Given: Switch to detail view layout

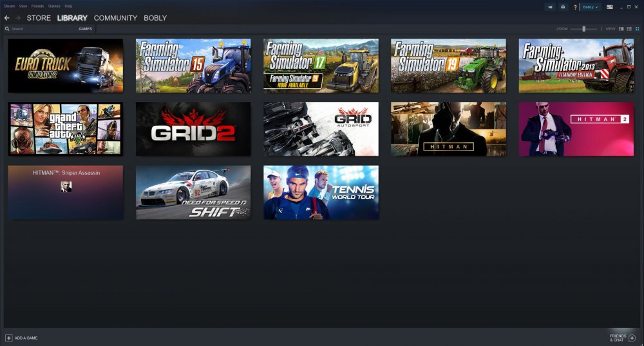Looking at the screenshot, I should pyautogui.click(x=621, y=29).
